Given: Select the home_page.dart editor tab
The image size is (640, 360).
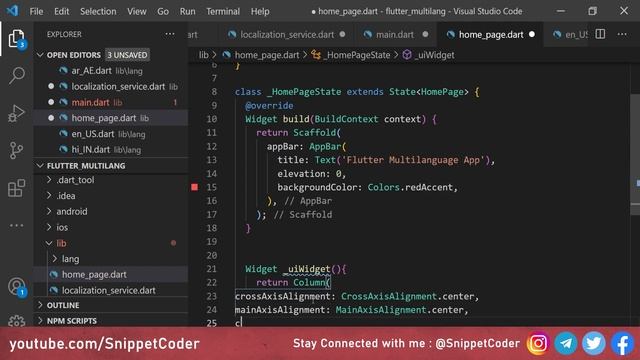Looking at the screenshot, I should click(490, 35).
